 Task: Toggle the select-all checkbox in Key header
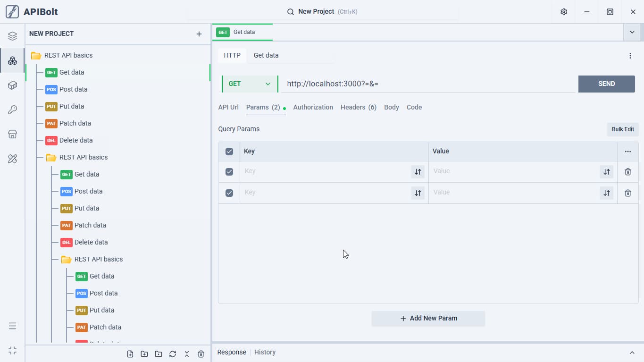coord(229,152)
